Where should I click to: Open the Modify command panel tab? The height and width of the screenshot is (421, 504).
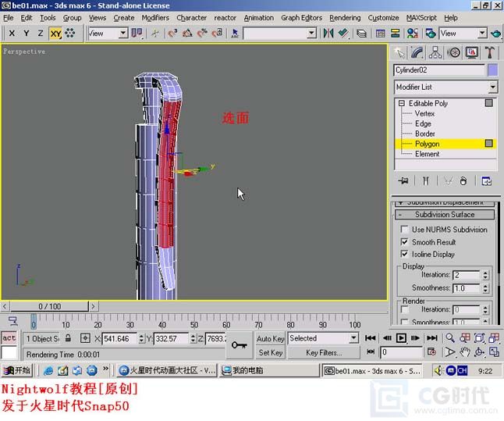417,53
